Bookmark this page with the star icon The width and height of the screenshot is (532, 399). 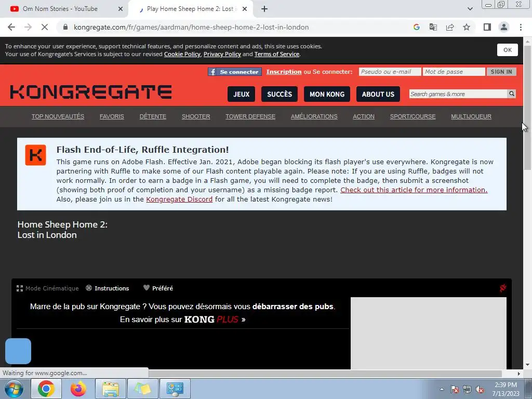click(x=467, y=27)
